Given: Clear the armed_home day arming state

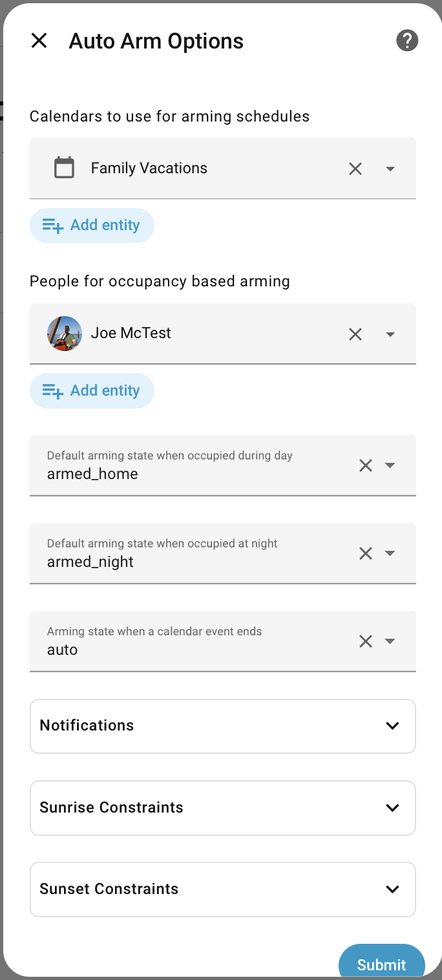Looking at the screenshot, I should 365,465.
